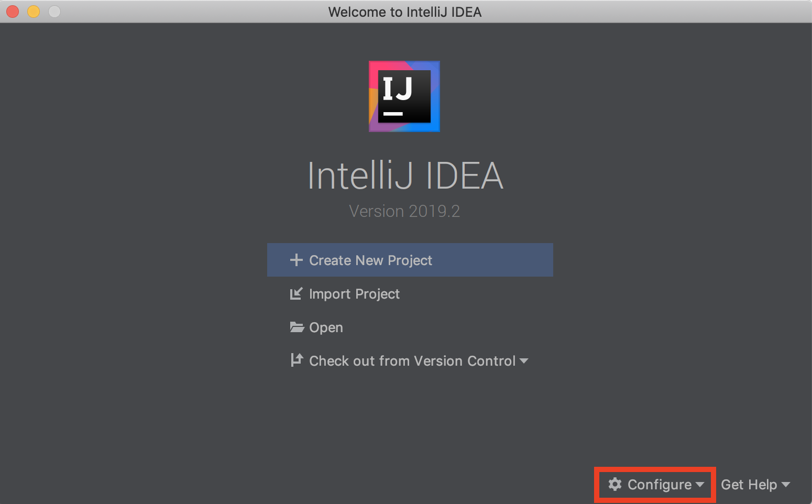This screenshot has width=812, height=504.
Task: Click the large IntelliJ IDEA heading
Action: click(405, 176)
